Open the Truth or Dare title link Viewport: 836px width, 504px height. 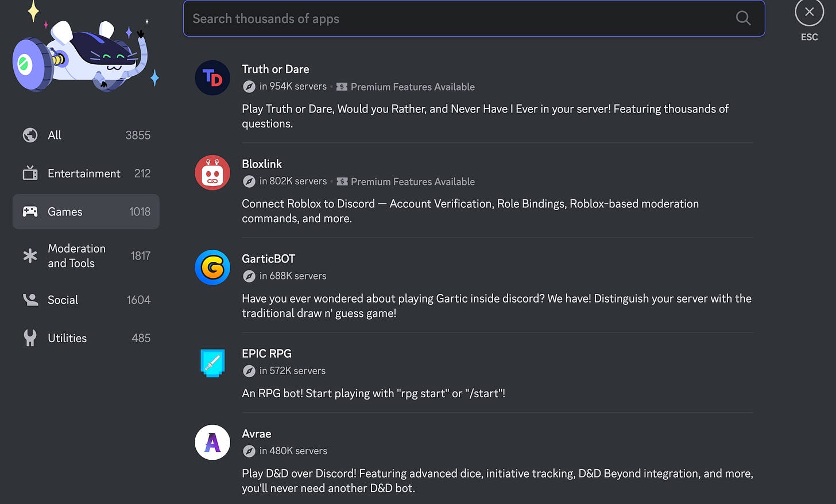276,69
